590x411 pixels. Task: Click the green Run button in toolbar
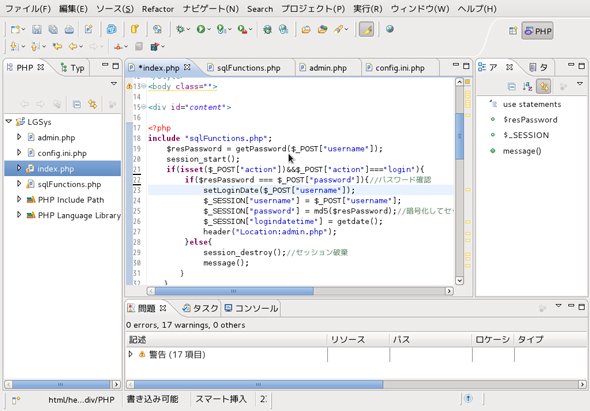pyautogui.click(x=201, y=29)
